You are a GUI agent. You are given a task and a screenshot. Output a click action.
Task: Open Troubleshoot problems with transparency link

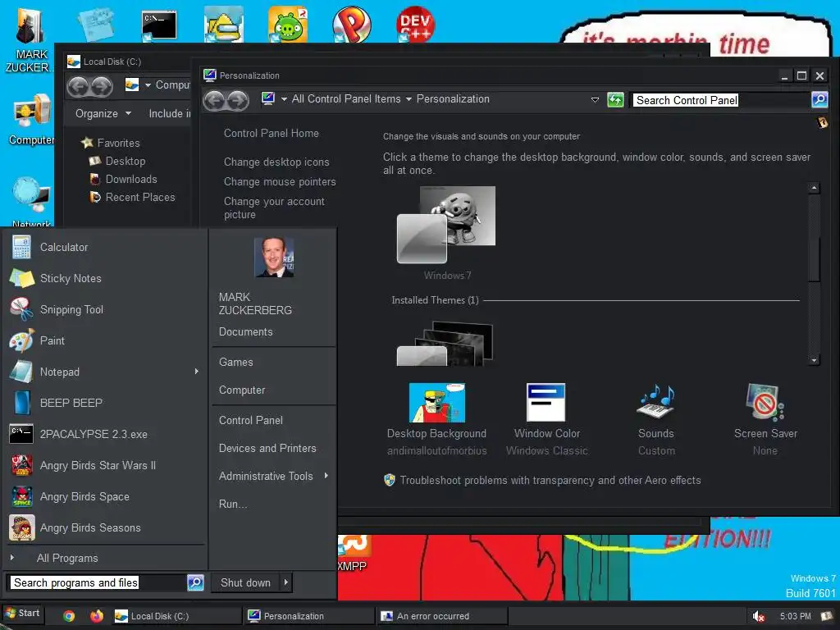pyautogui.click(x=550, y=480)
